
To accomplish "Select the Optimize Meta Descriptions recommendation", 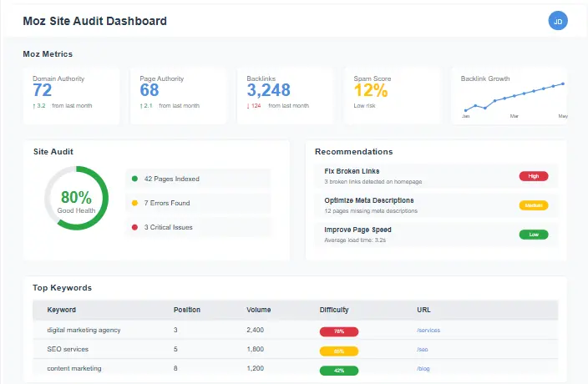I will pos(436,205).
